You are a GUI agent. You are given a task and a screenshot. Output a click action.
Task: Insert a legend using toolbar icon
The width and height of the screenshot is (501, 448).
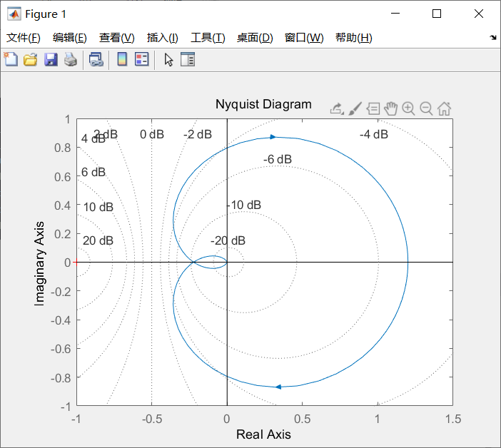[x=141, y=59]
